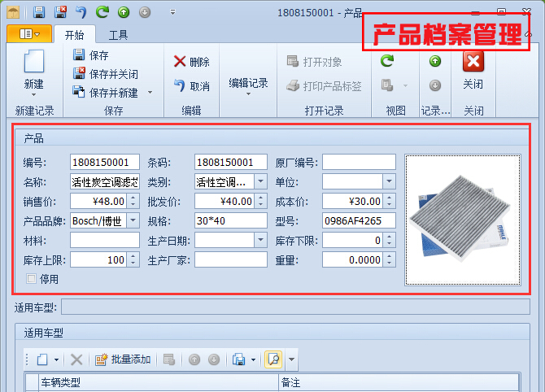Open the 类别 category dropdown
This screenshot has height=392, width=545.
coord(260,181)
